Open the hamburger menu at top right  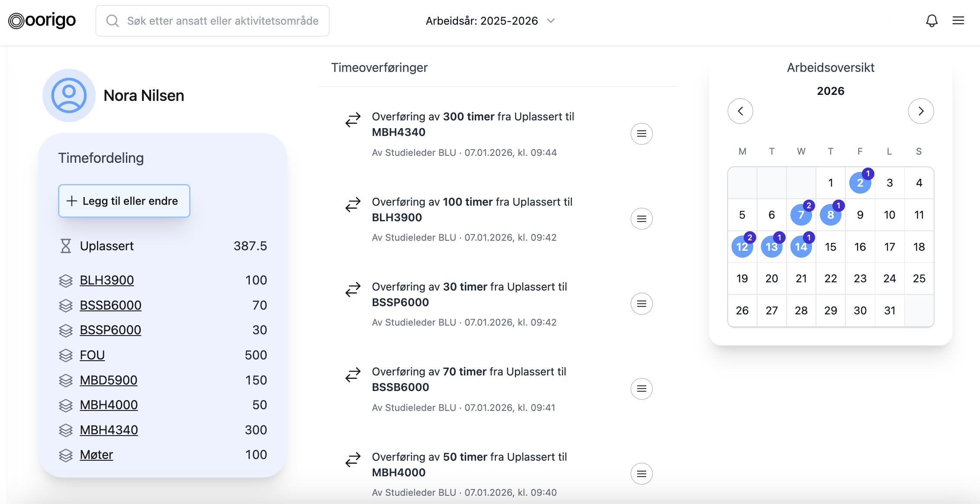(958, 20)
